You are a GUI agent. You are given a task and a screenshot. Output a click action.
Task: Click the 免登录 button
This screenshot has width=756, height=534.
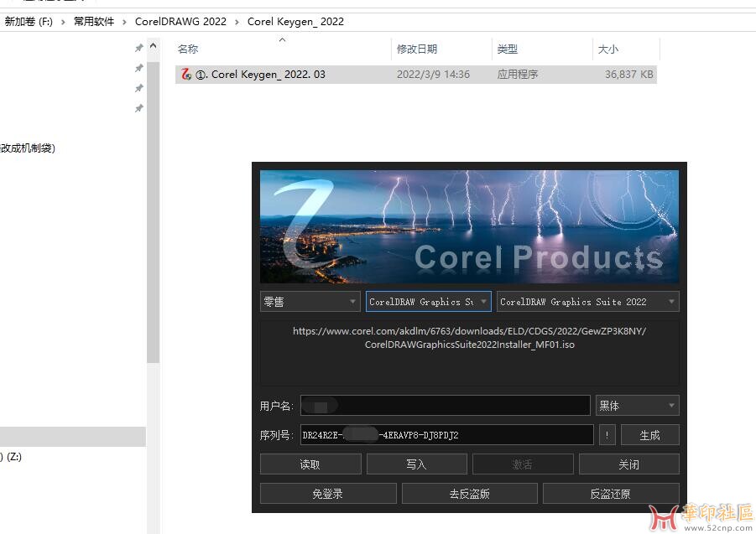point(328,494)
